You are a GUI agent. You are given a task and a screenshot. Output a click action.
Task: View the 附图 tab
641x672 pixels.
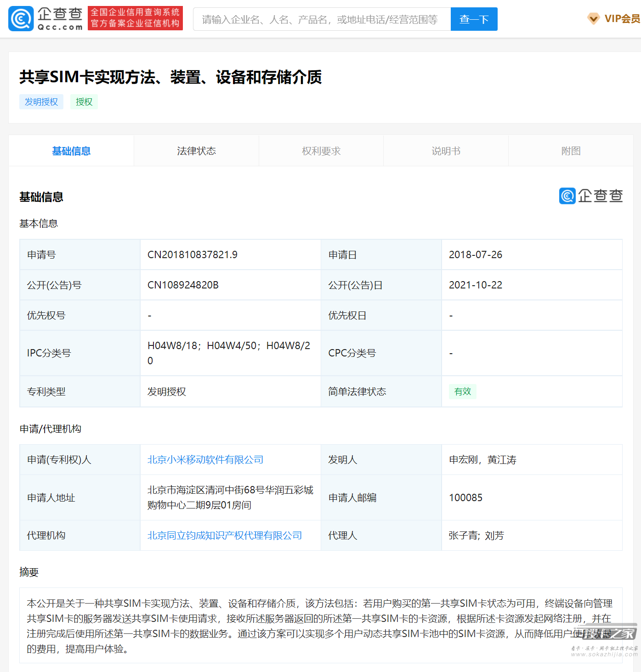[x=571, y=151]
